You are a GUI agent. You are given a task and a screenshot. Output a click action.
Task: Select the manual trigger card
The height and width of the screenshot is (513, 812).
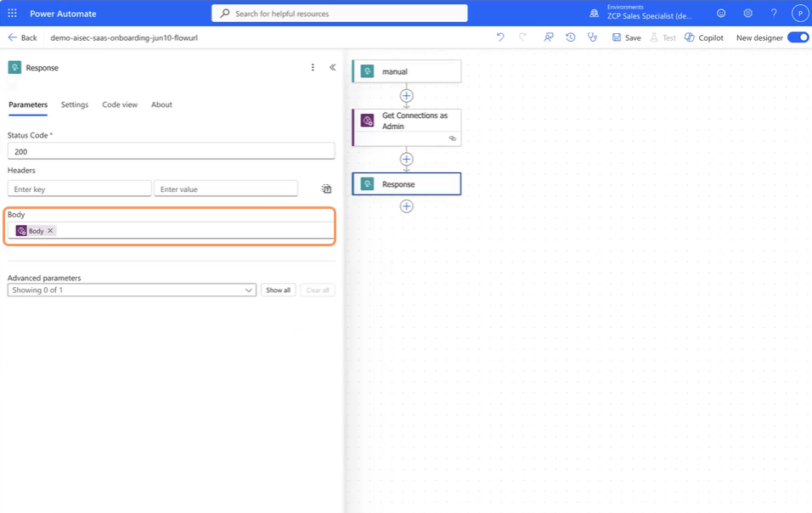coord(407,71)
